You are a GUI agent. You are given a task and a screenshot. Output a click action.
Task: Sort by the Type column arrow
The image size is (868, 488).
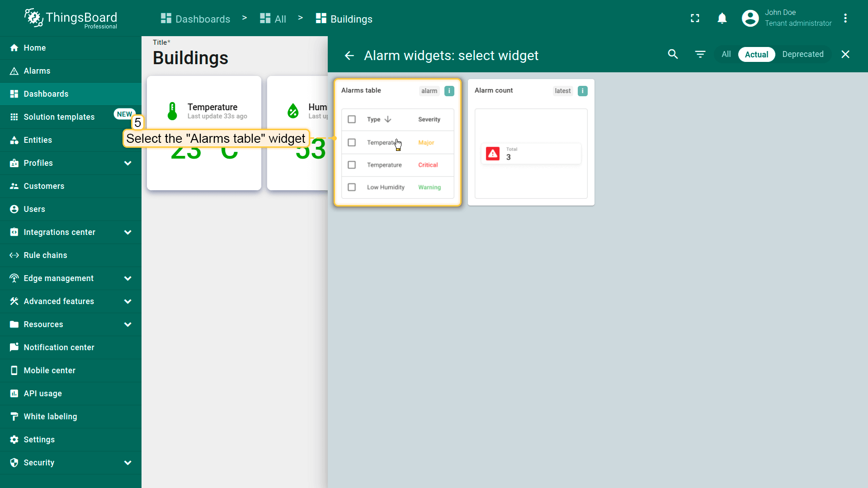pyautogui.click(x=388, y=119)
